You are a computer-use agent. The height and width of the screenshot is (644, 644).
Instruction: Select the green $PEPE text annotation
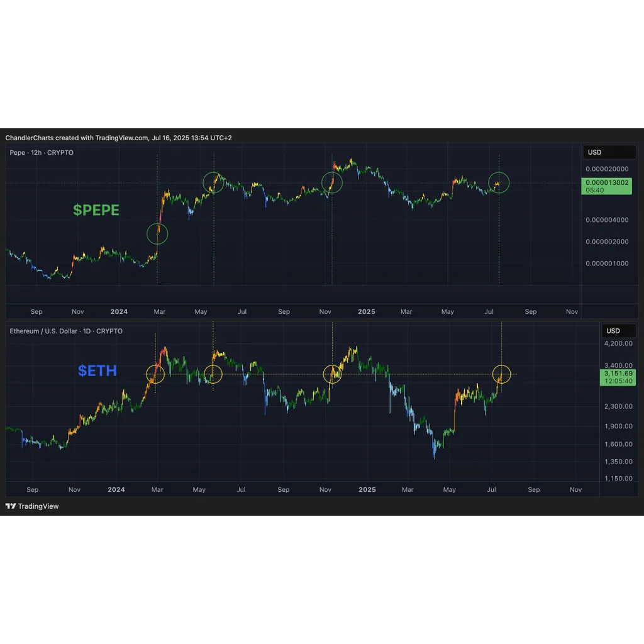pos(96,210)
